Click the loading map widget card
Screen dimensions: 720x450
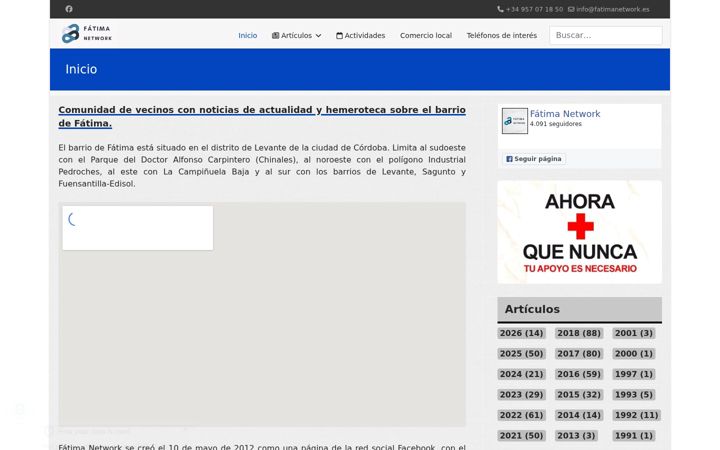(x=138, y=228)
